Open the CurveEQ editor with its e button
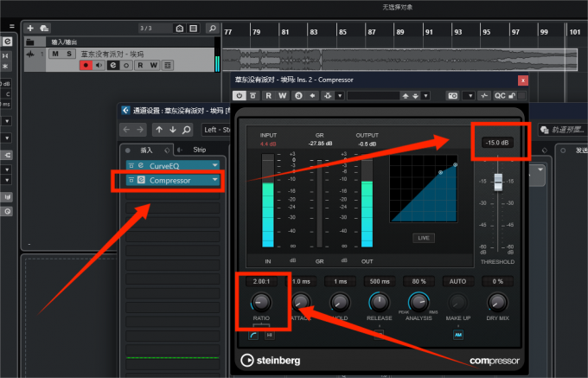Screen dimensions: 588x378 click(141, 165)
